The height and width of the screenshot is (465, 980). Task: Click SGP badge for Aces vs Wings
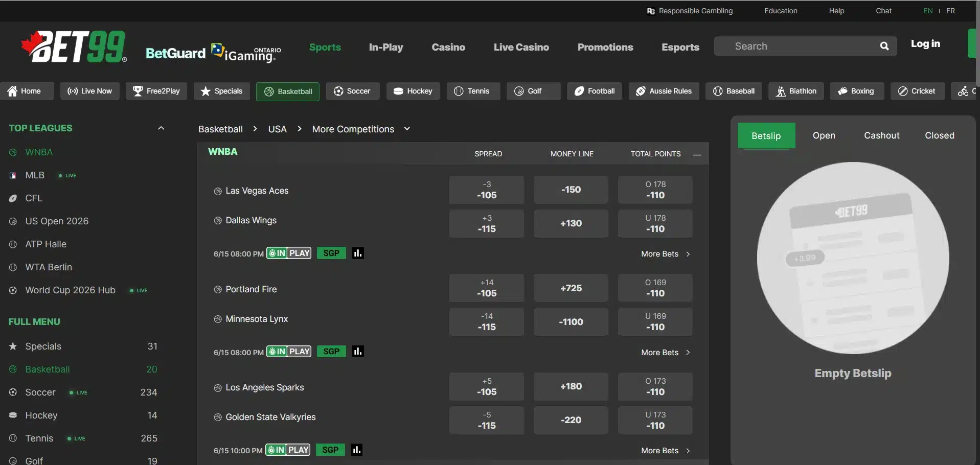point(331,253)
